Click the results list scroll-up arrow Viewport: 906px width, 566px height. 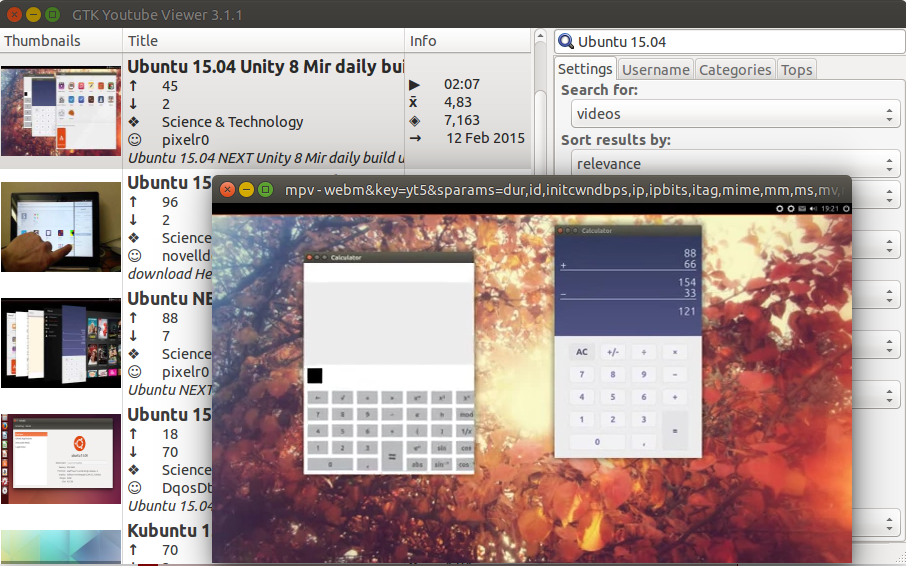tap(540, 36)
